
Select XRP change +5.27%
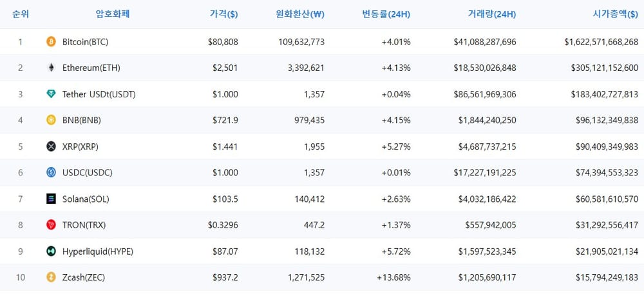396,146
